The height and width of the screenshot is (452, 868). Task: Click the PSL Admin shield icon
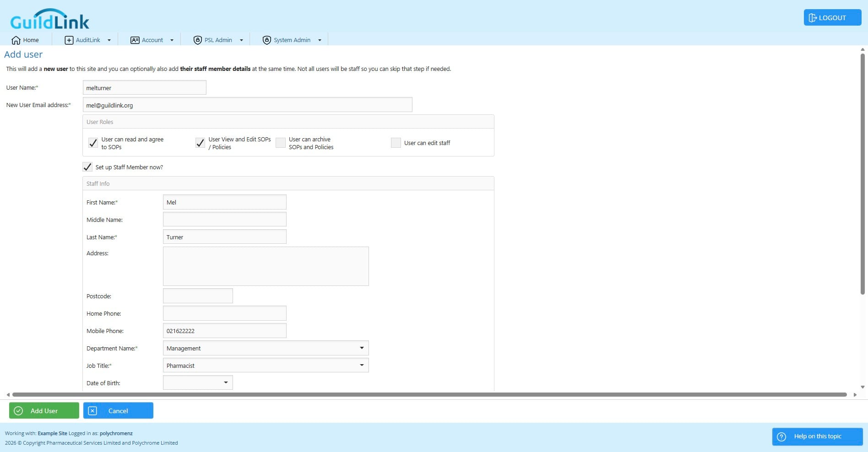click(198, 40)
